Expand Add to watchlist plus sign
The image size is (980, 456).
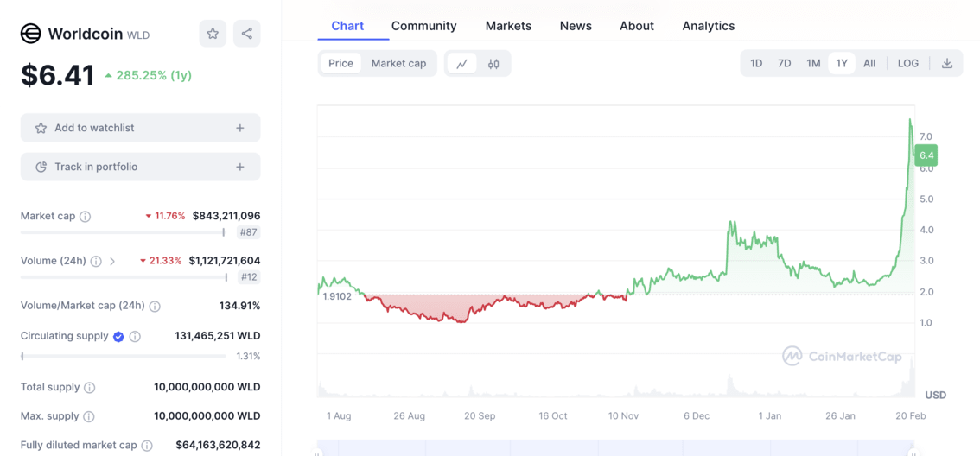pyautogui.click(x=240, y=128)
